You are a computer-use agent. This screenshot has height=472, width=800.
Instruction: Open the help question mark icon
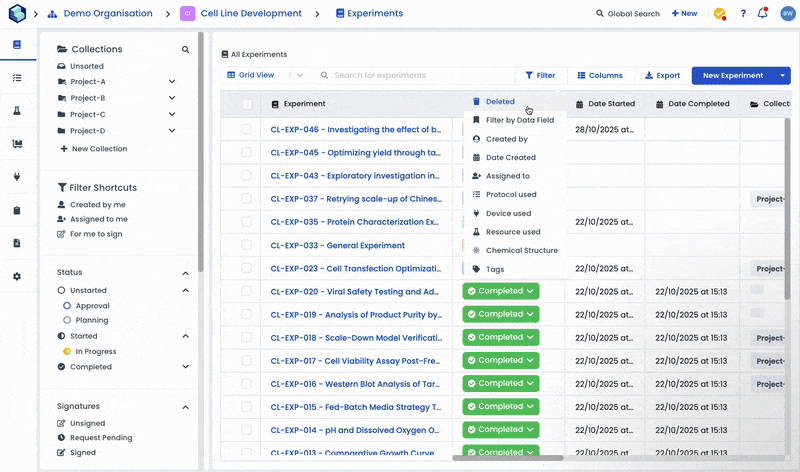[x=743, y=14]
